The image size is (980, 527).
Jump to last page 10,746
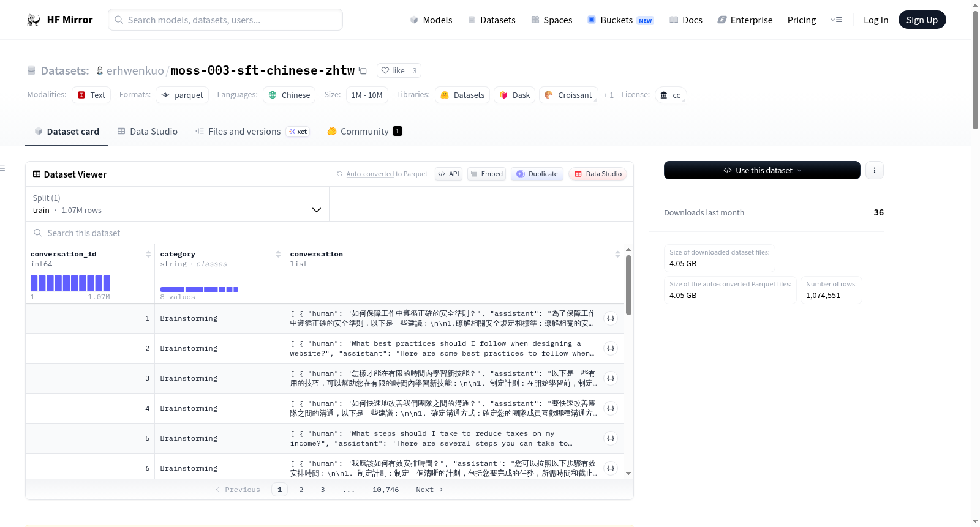point(385,490)
